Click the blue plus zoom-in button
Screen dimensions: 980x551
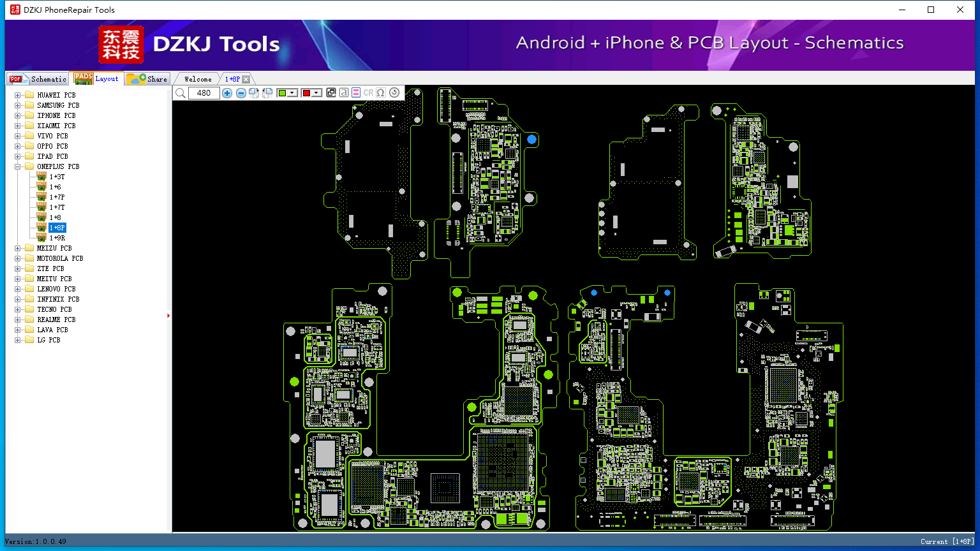(x=227, y=93)
